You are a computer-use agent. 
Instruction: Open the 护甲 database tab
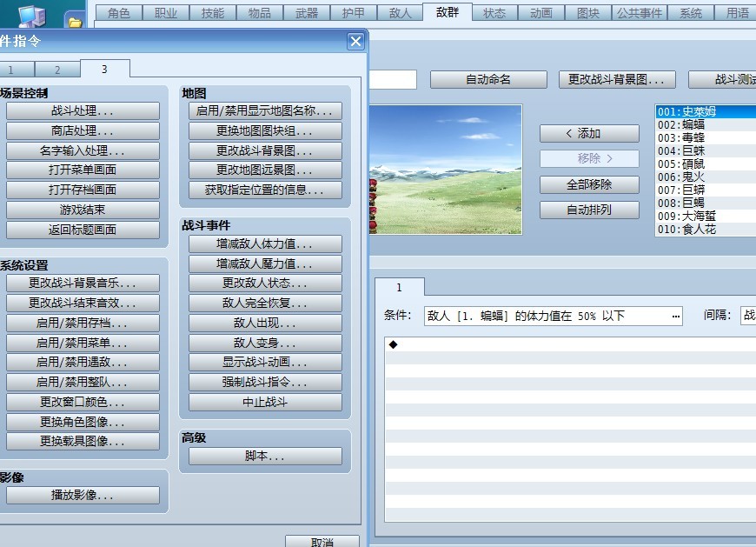[x=354, y=13]
